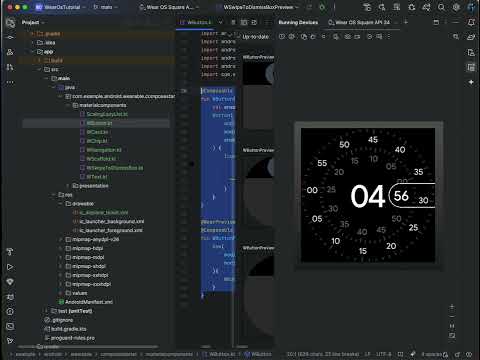Open the App Quality Insights gem icon
Screen dimensions: 480x360
coord(10,282)
